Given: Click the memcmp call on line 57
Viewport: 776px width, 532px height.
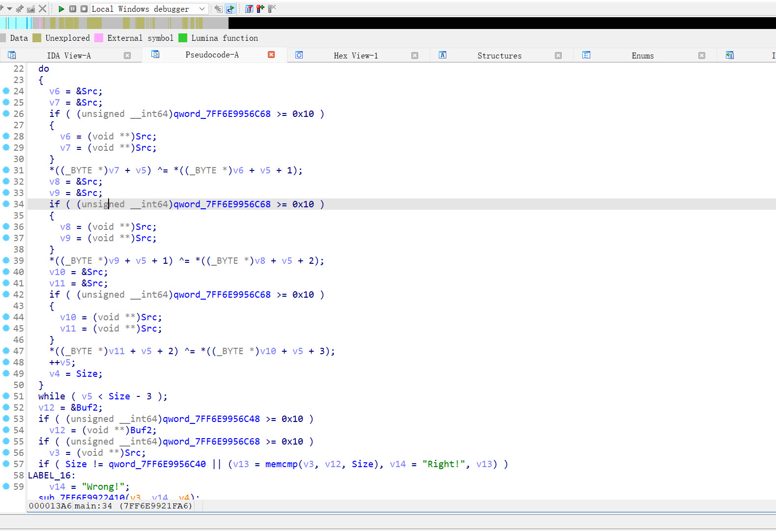Looking at the screenshot, I should pos(281,464).
